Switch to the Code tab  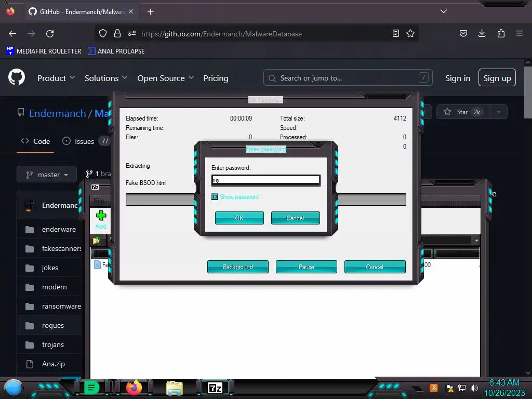35,141
